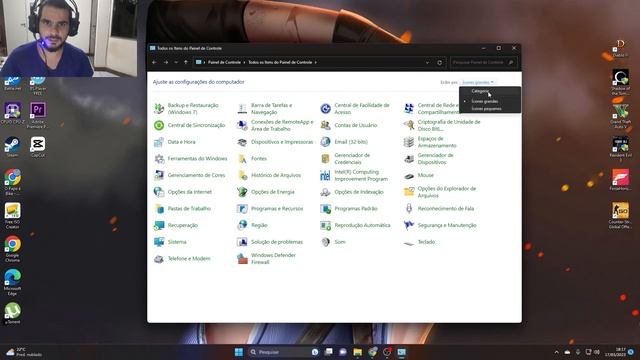
Task: Open Backup e Restauração (Windows 7)
Action: tap(187, 109)
